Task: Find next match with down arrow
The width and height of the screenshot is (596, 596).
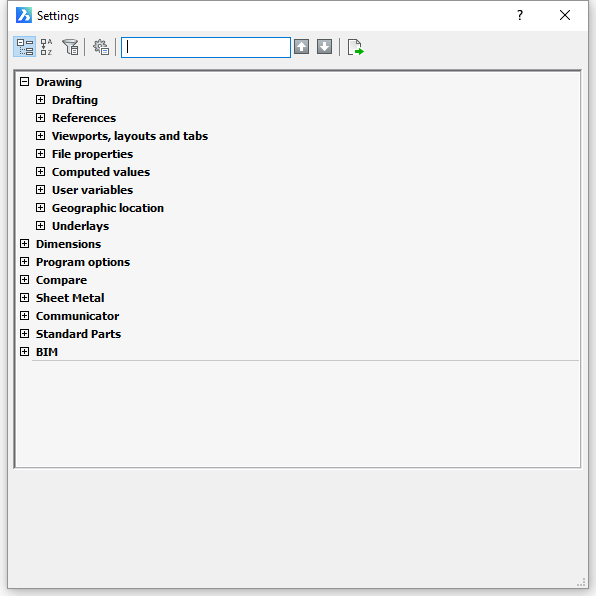Action: (x=324, y=47)
